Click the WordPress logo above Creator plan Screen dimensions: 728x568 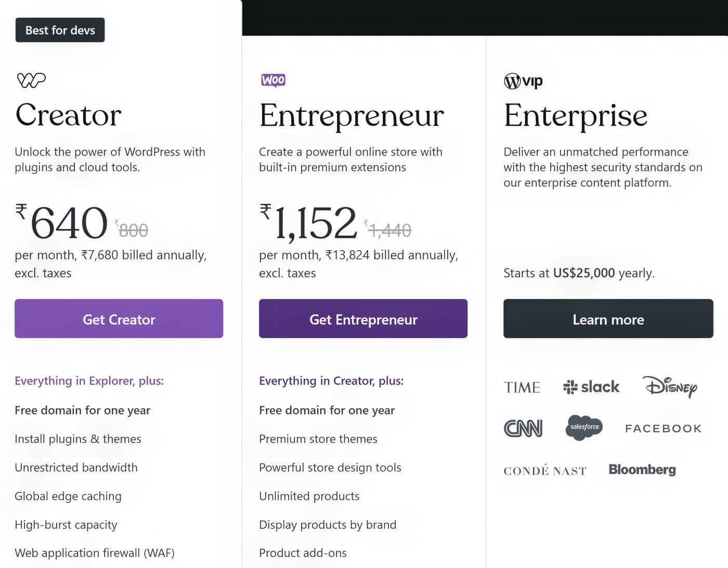pyautogui.click(x=31, y=80)
